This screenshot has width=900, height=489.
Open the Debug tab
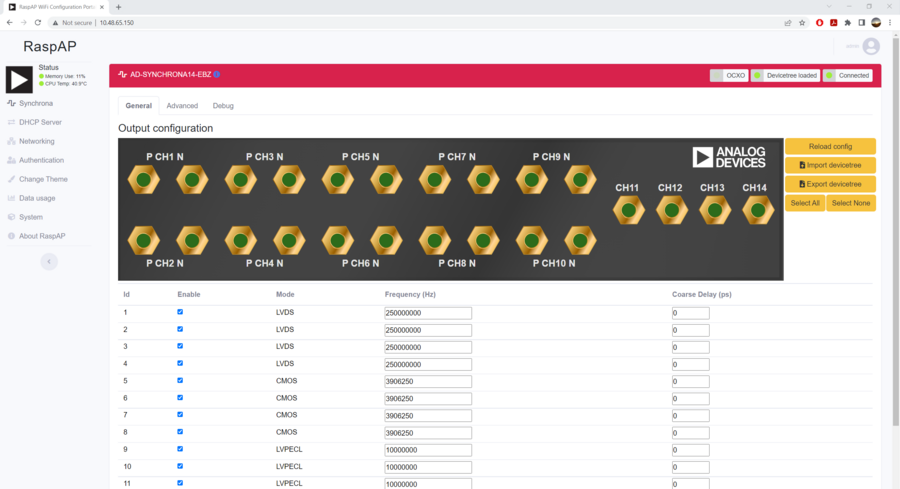[x=223, y=105]
